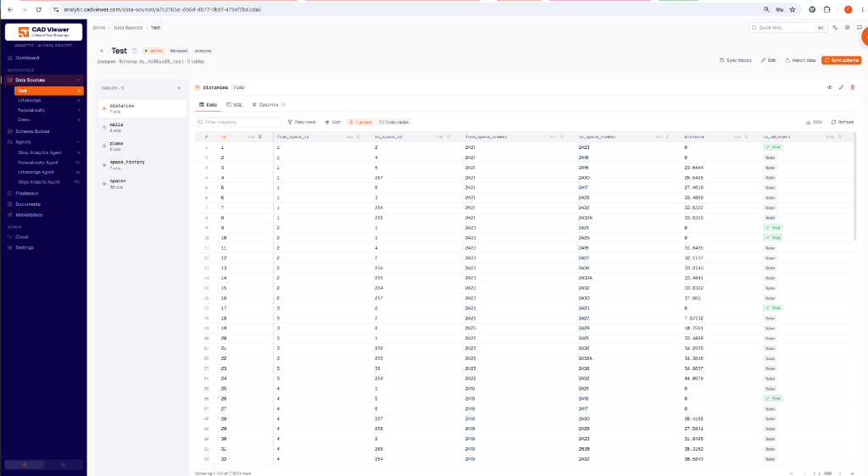Switch to the Data tab

(x=209, y=105)
